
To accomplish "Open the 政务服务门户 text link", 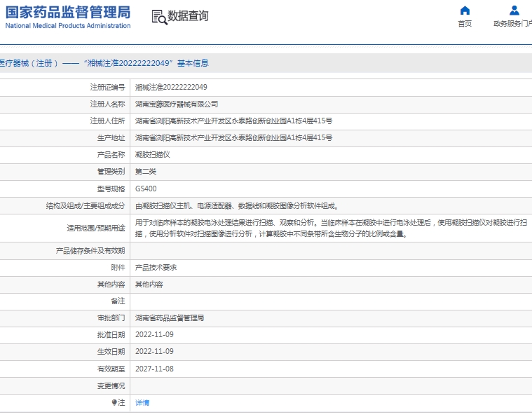I will 512,24.
